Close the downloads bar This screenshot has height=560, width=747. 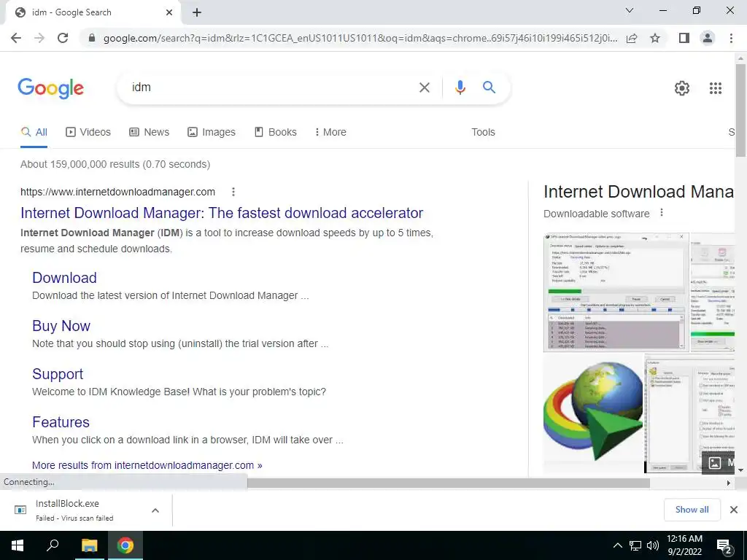tap(734, 510)
